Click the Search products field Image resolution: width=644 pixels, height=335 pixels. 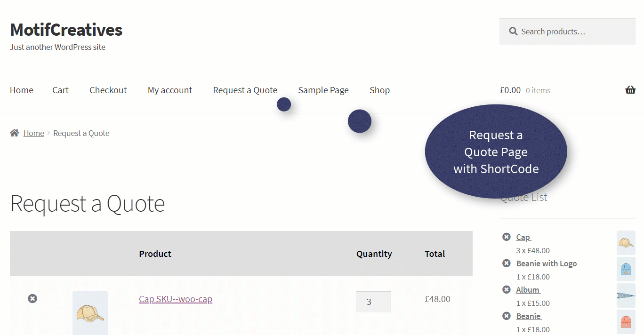click(567, 32)
